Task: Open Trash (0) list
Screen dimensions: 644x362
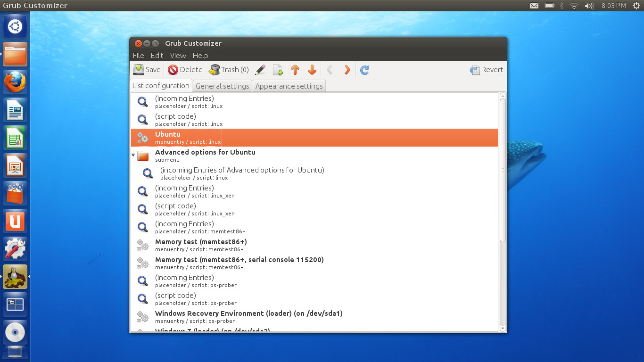Action: point(229,70)
